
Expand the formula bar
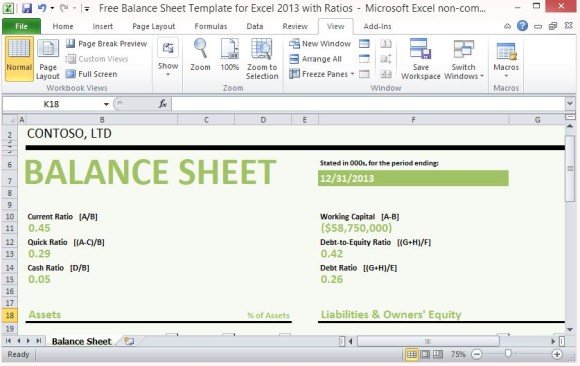click(570, 104)
